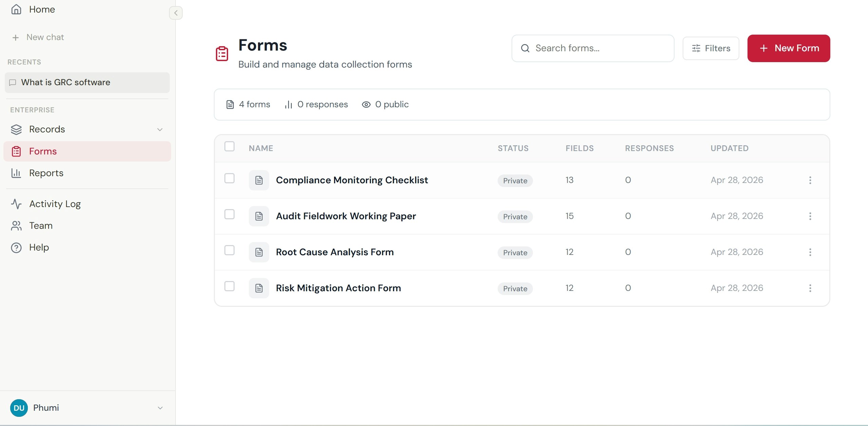Expand the Records section chevron
The height and width of the screenshot is (426, 868).
tap(160, 130)
